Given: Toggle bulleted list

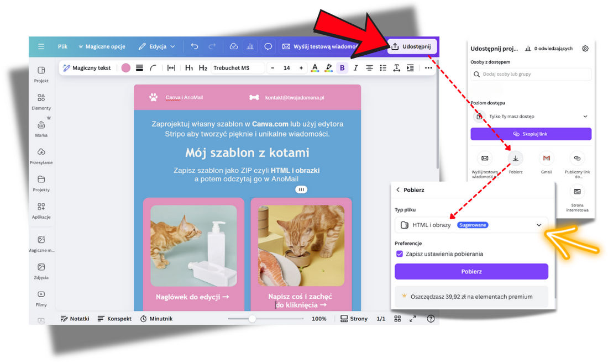Looking at the screenshot, I should point(383,68).
